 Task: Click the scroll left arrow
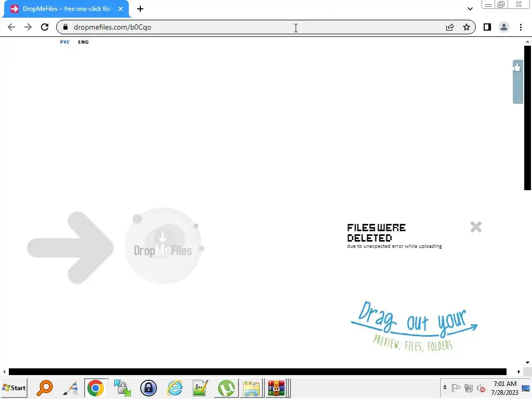4,372
